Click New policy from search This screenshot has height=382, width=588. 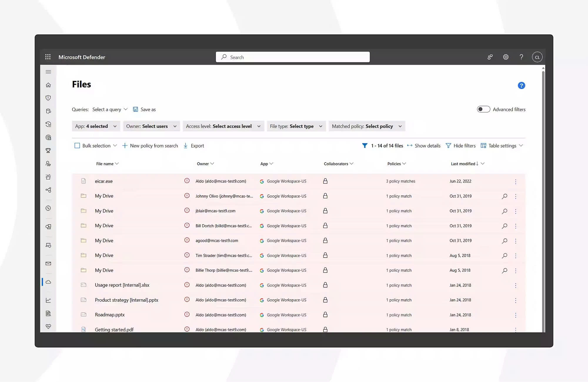coord(150,146)
